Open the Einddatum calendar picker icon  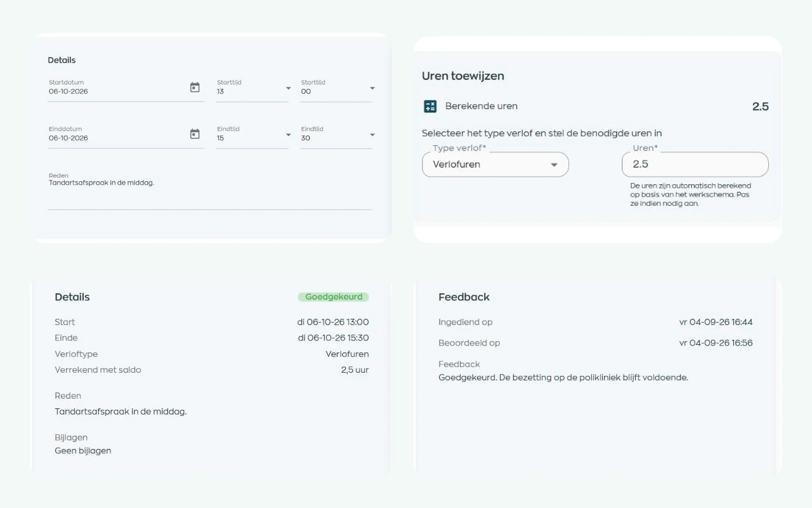[195, 134]
